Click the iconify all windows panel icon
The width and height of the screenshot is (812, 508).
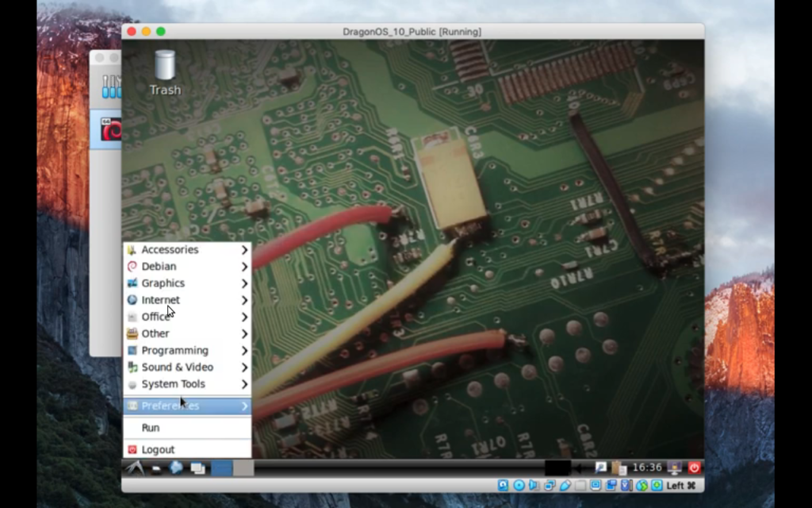coord(197,468)
